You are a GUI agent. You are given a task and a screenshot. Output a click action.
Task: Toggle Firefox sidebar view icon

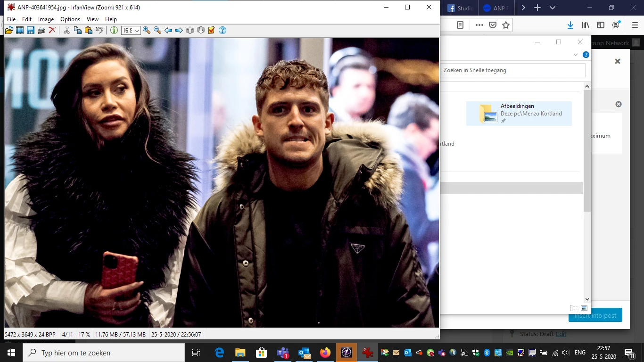coord(601,25)
